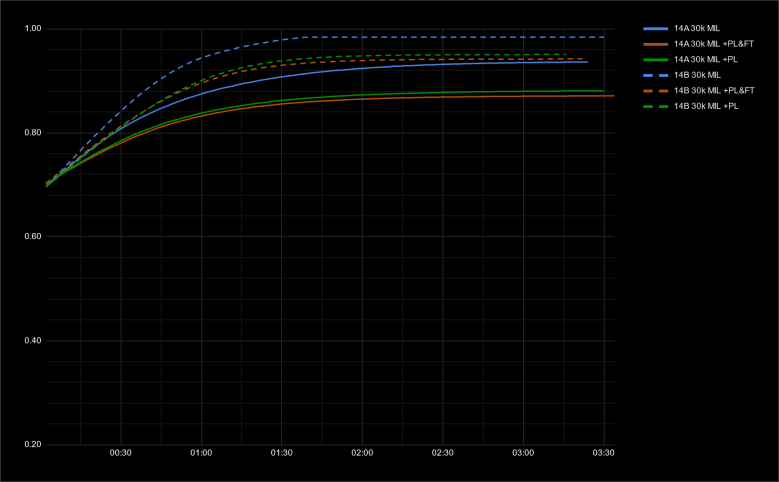
Task: Click the dashed orange legend line marker
Action: point(654,90)
